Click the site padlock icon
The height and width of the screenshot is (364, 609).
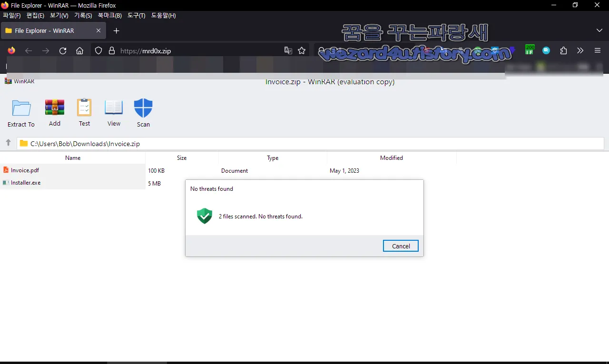coord(112,51)
